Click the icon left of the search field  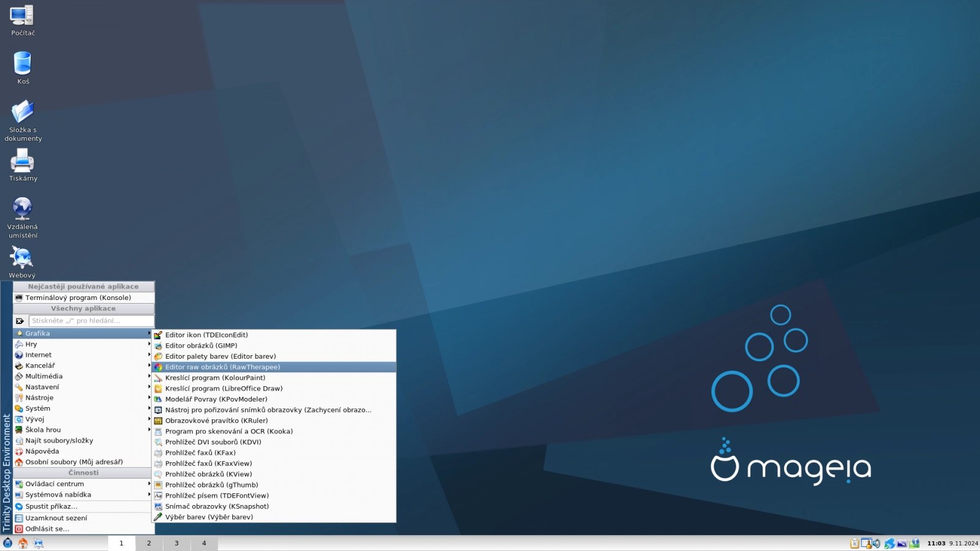coord(20,321)
